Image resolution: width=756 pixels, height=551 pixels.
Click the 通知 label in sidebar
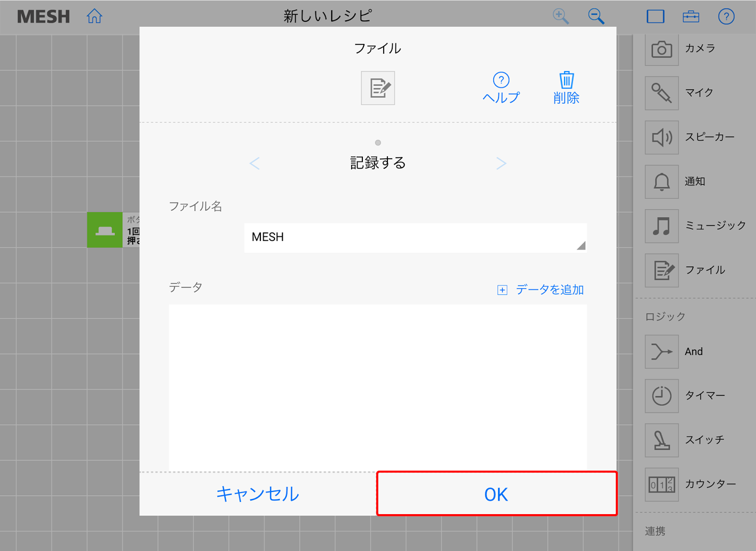point(695,181)
